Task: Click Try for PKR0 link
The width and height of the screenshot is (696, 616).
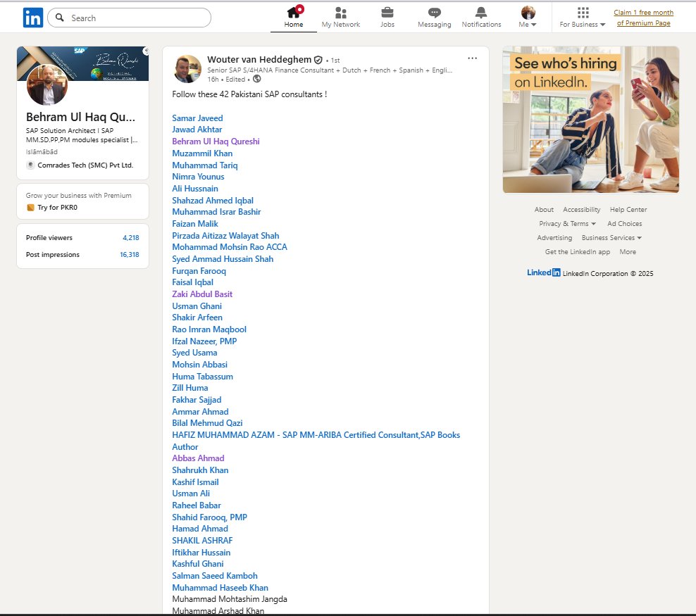Action: [57, 208]
